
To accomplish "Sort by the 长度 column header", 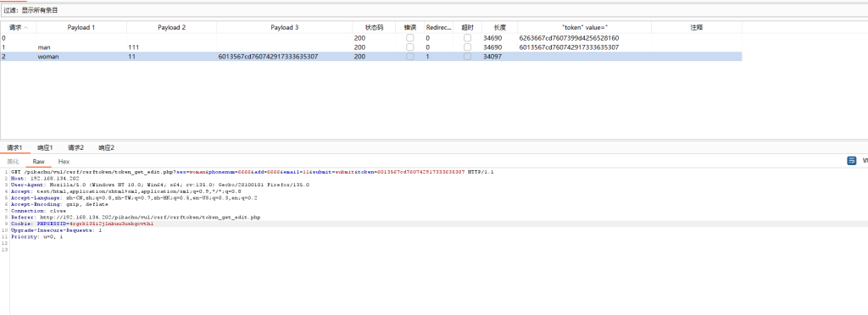I will pyautogui.click(x=500, y=27).
